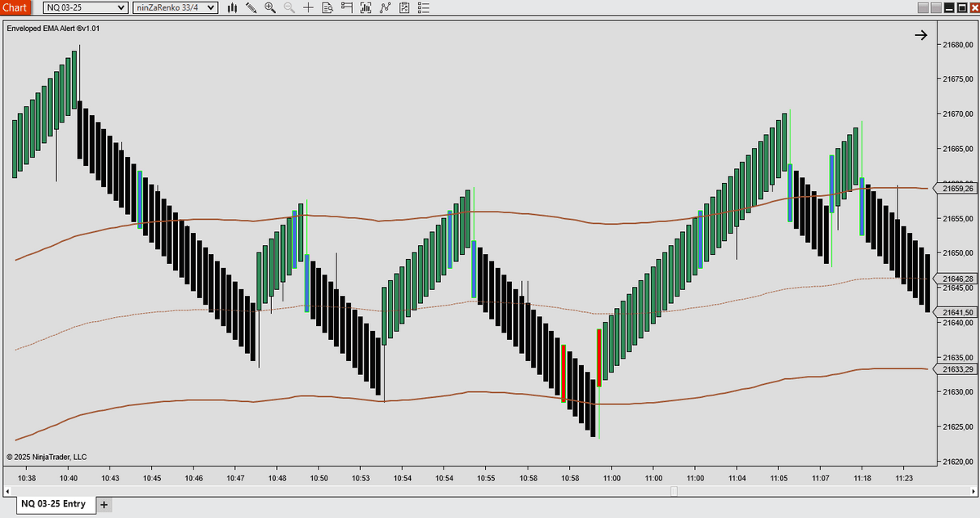980x518 pixels.
Task: Click the 21675,00 price axis label
Action: (960, 80)
